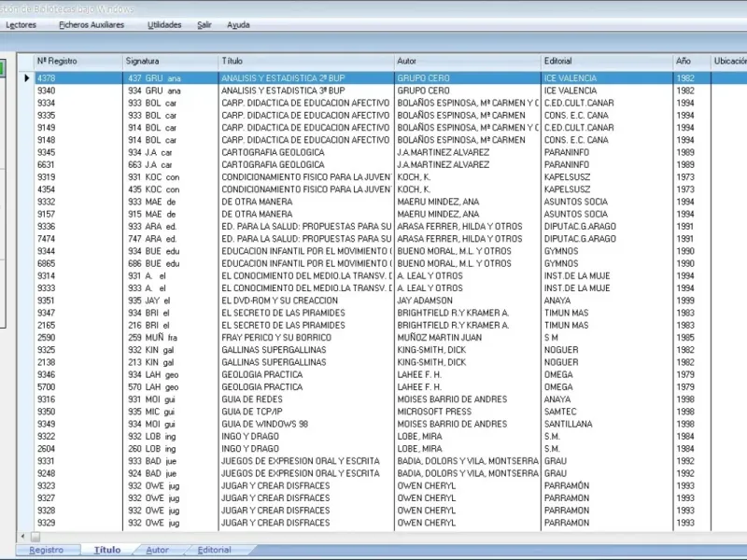This screenshot has height=560, width=747.
Task: Click the horizontal scrollbar left arrow
Action: pyautogui.click(x=22, y=537)
